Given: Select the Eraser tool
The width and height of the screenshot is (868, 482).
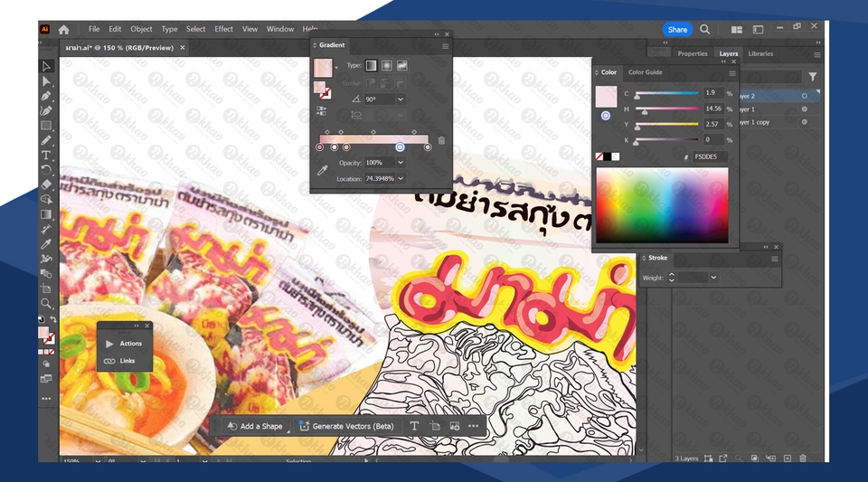Looking at the screenshot, I should [x=46, y=184].
